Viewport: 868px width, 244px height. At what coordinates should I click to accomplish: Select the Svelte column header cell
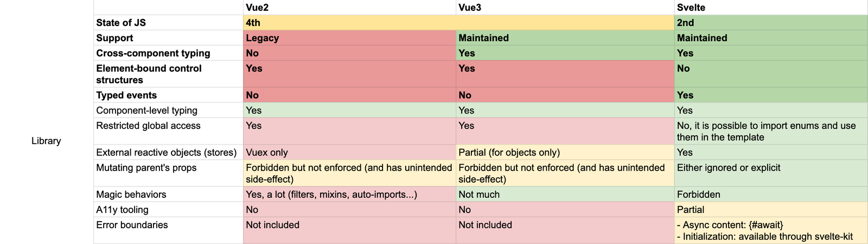[770, 8]
